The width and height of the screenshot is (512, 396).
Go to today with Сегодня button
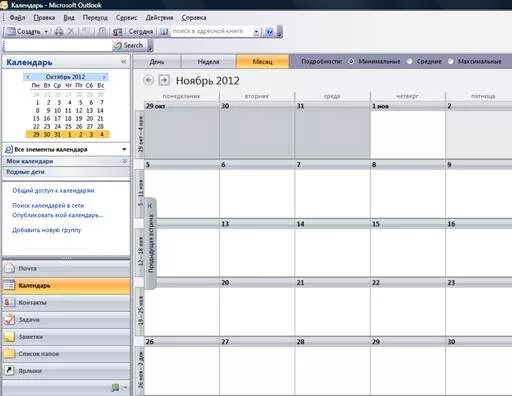[141, 32]
